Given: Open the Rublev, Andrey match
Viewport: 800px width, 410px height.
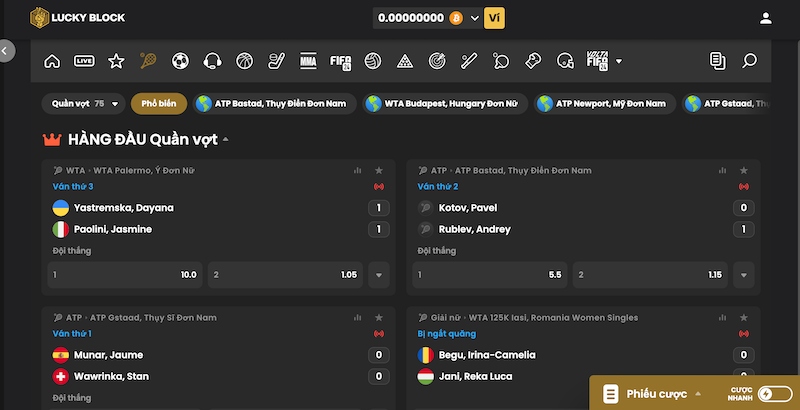Looking at the screenshot, I should [474, 229].
